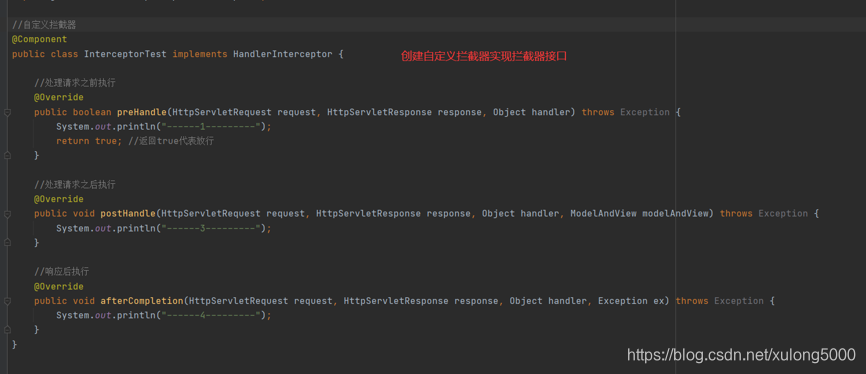
Task: Place the cursor on the InterceptorTest class name
Action: pyautogui.click(x=125, y=54)
